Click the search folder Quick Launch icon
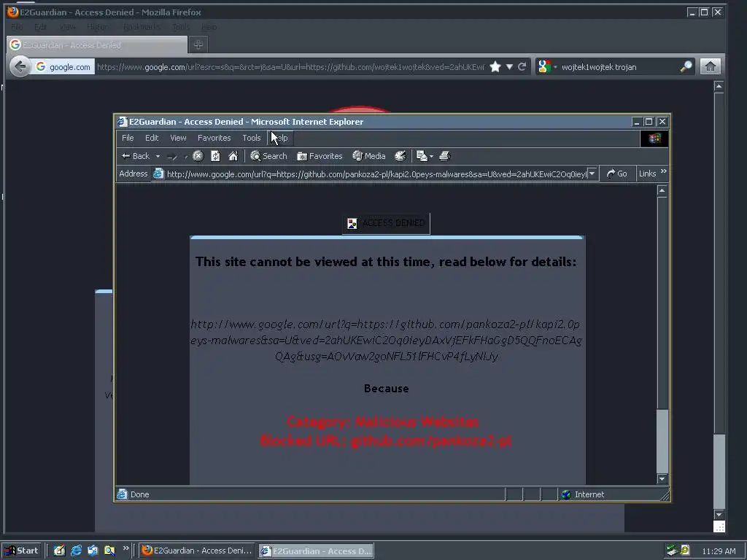 click(x=109, y=551)
